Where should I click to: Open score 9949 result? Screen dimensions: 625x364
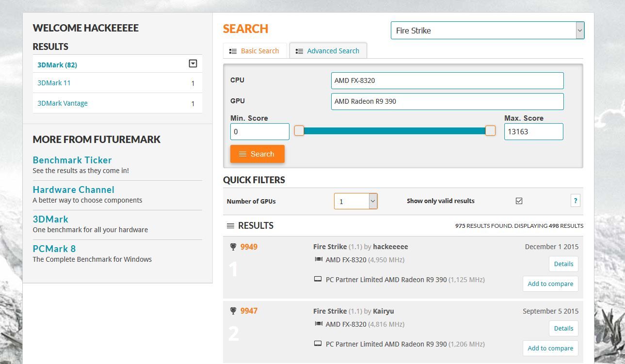249,247
